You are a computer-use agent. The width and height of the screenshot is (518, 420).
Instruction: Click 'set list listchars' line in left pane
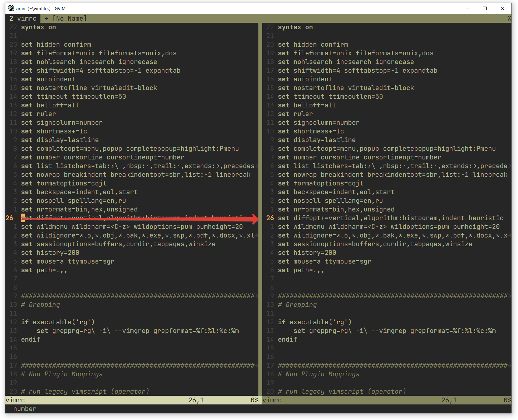pos(138,166)
